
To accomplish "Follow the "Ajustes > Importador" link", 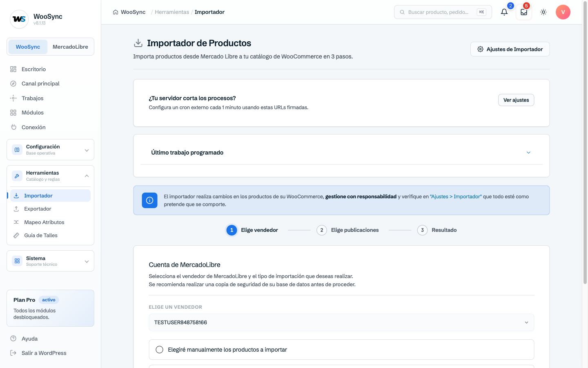I will point(456,197).
